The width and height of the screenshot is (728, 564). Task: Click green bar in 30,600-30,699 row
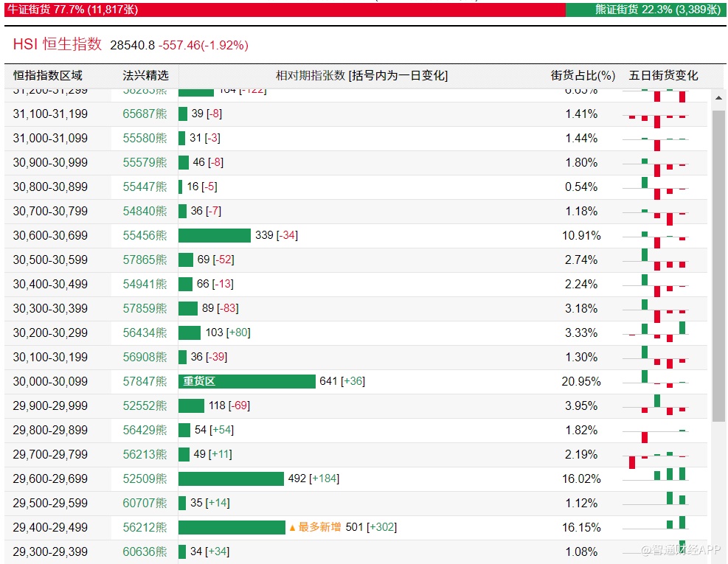click(215, 236)
